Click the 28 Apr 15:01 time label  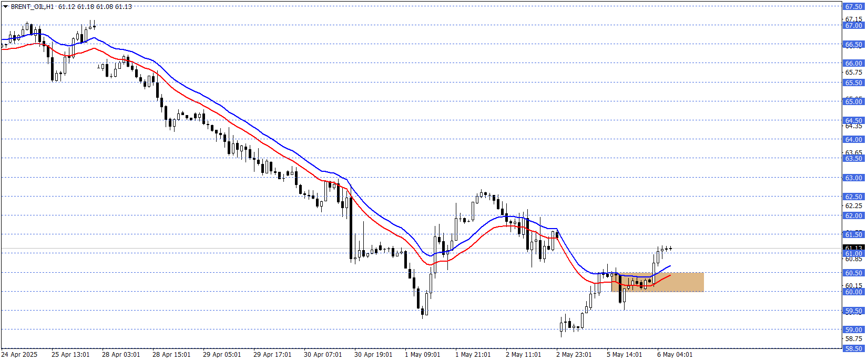click(x=171, y=355)
